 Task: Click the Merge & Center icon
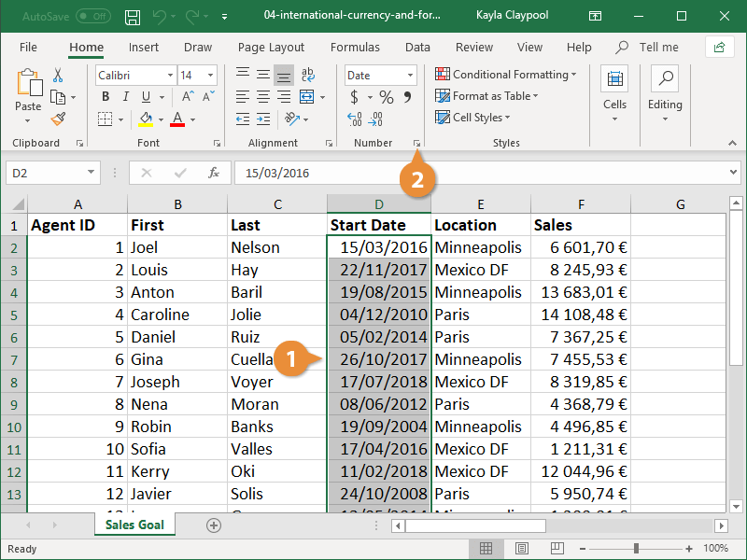307,97
